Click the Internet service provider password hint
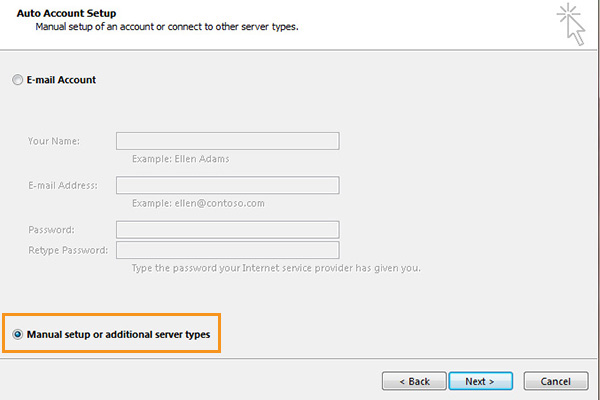 tap(276, 268)
